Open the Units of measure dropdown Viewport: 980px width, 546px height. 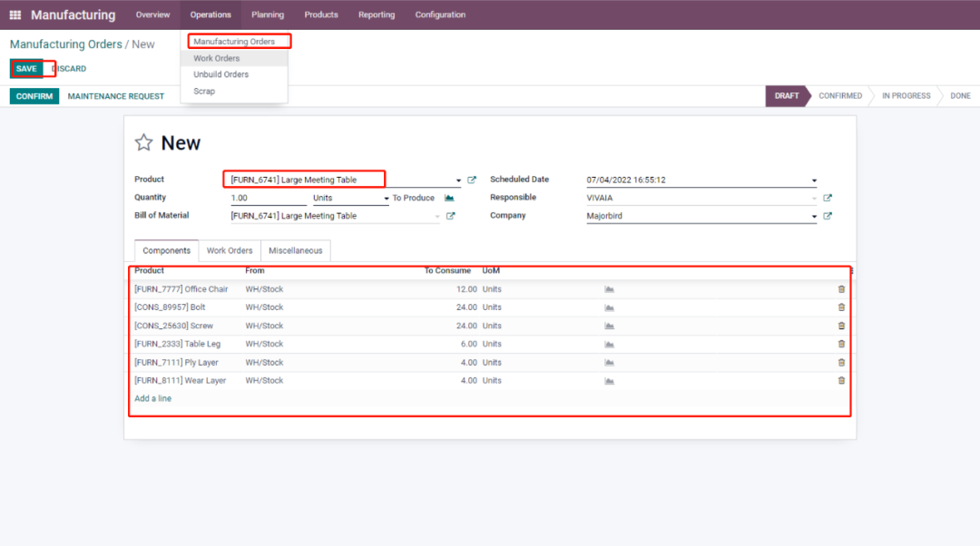349,198
